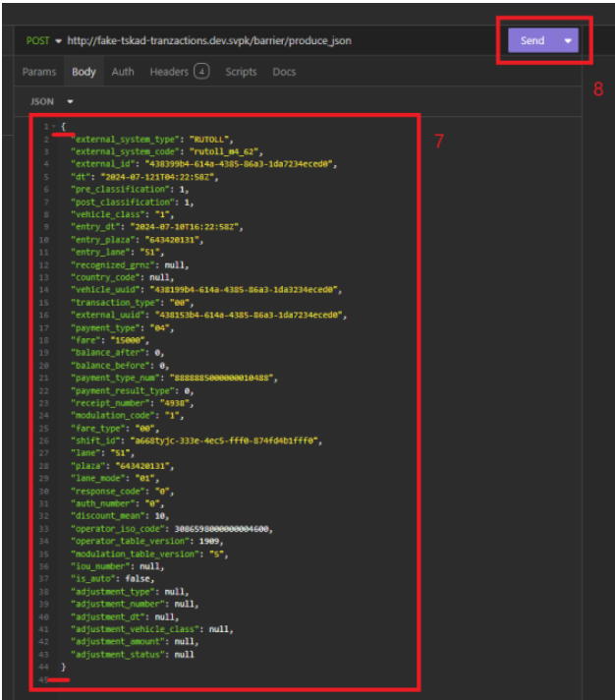
Task: Click the Headers count badge 4
Action: [201, 72]
